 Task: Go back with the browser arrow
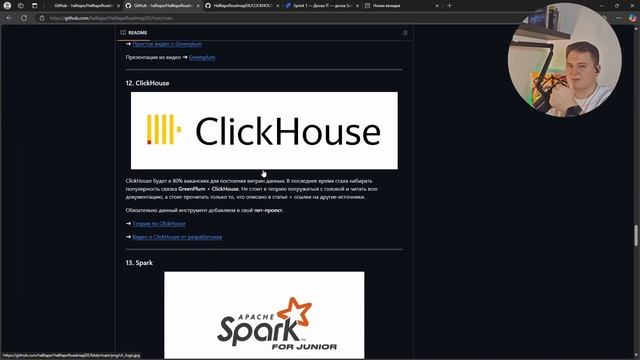click(9, 18)
